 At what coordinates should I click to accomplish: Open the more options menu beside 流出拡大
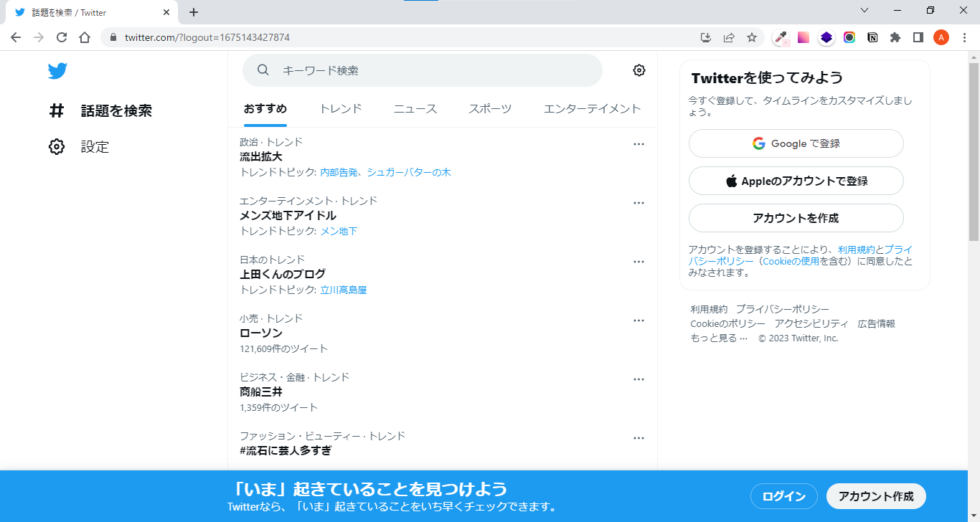[x=639, y=143]
